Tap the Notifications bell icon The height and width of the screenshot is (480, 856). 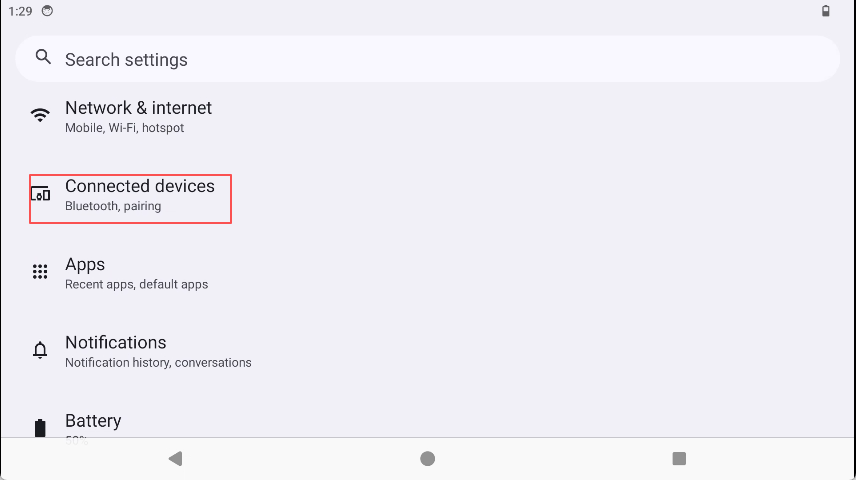(x=40, y=350)
